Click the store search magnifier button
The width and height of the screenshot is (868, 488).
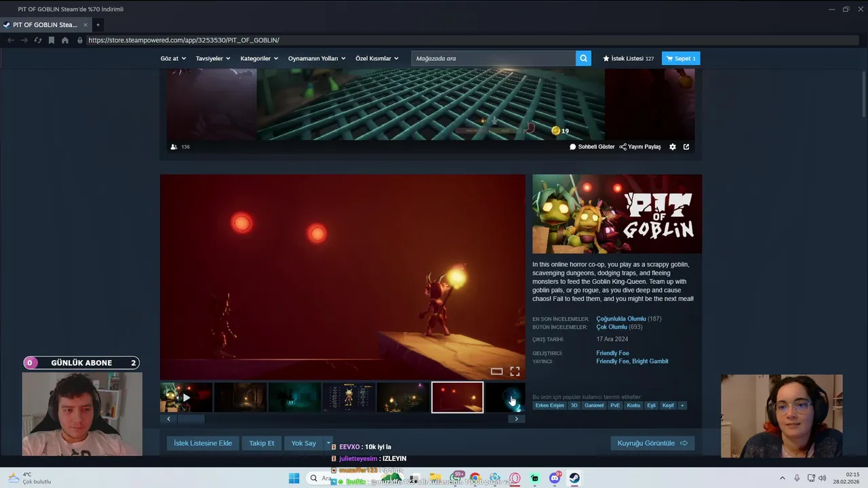(583, 58)
